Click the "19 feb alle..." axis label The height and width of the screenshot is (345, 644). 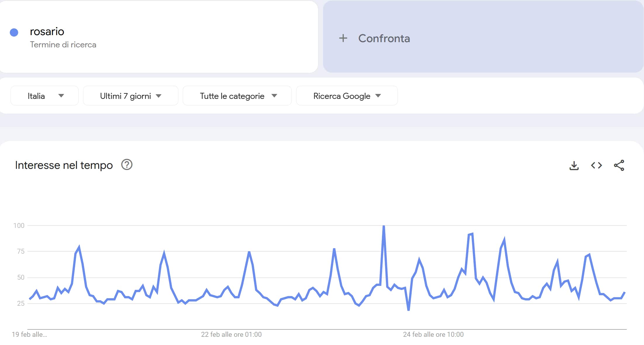click(30, 334)
